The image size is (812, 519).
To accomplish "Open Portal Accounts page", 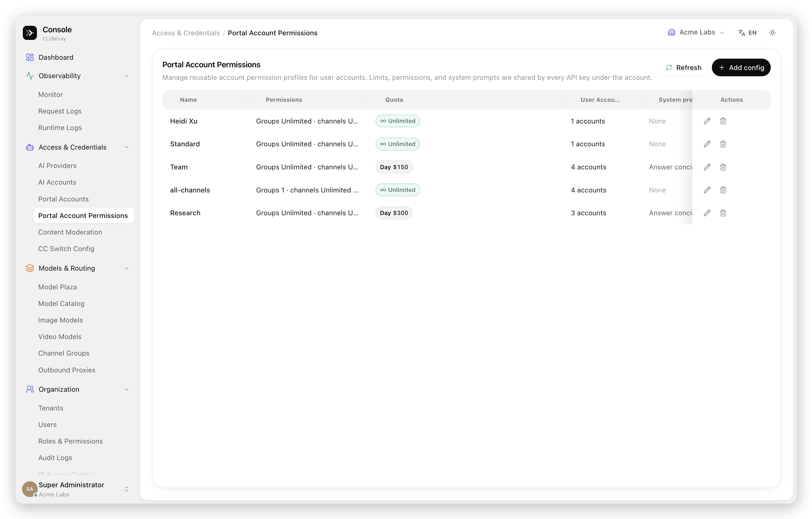I will click(x=64, y=199).
